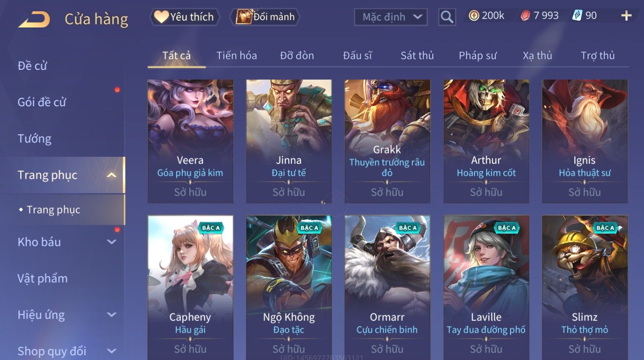Expand the Hiệu ứng sidebar section

[112, 315]
